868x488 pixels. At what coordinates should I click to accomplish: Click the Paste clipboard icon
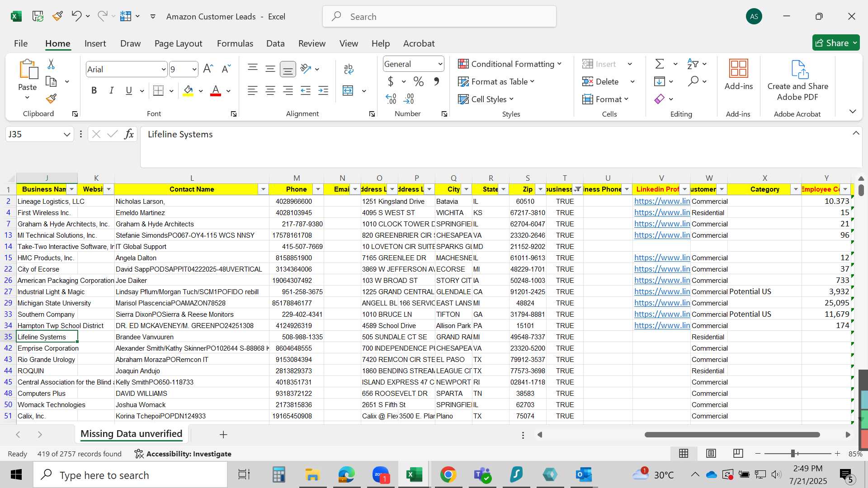[28, 69]
